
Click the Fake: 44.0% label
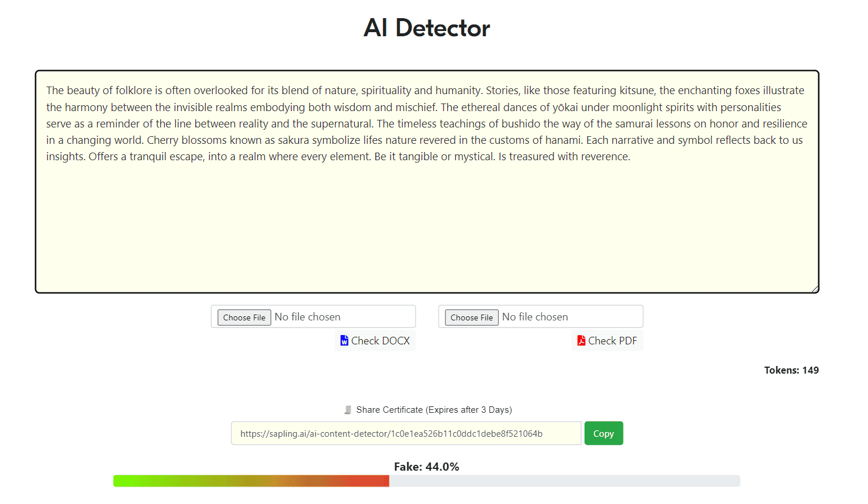click(x=427, y=467)
